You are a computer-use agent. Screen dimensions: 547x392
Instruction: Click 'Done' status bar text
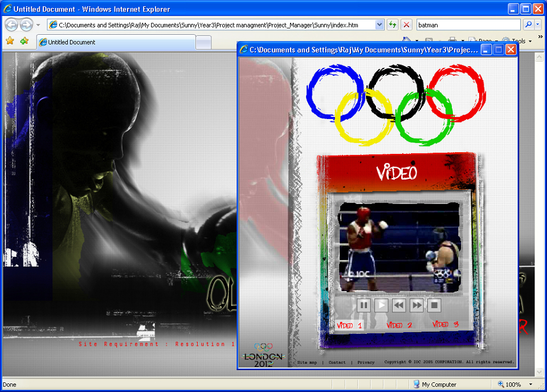tap(10, 385)
